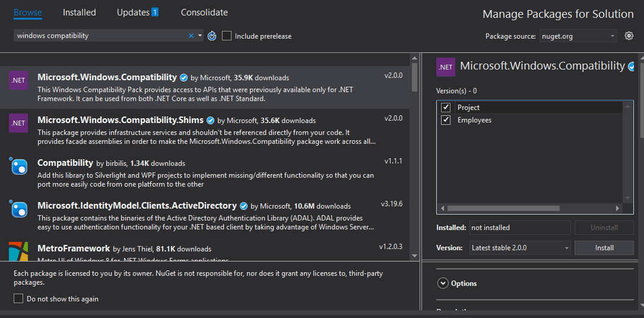The height and width of the screenshot is (318, 644).
Task: Click the project list scroll right arrow
Action: pos(618,209)
